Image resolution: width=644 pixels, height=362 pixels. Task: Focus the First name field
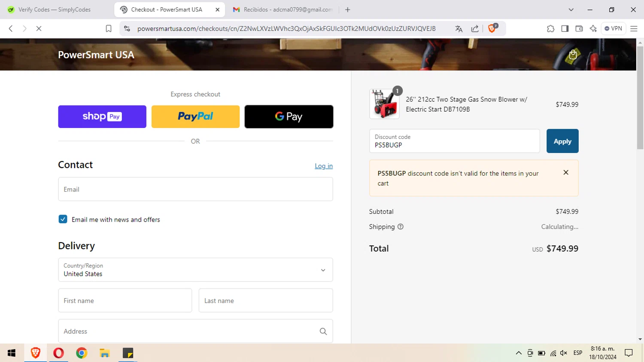point(125,301)
